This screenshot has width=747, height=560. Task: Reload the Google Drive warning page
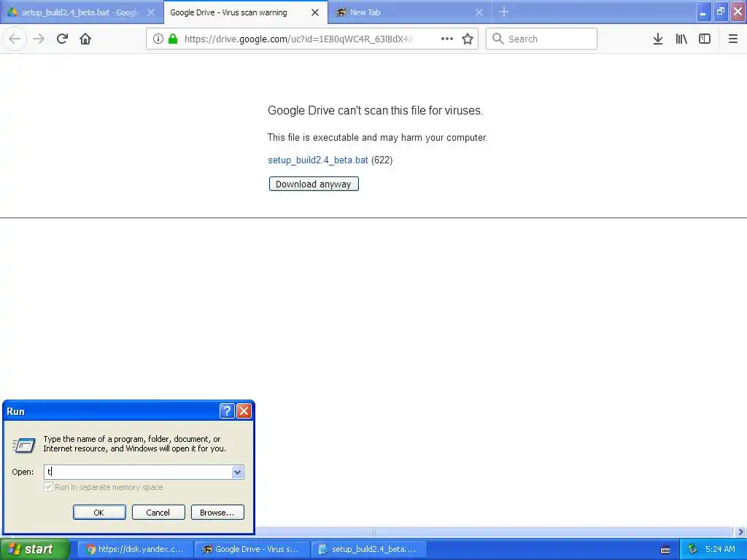point(62,39)
